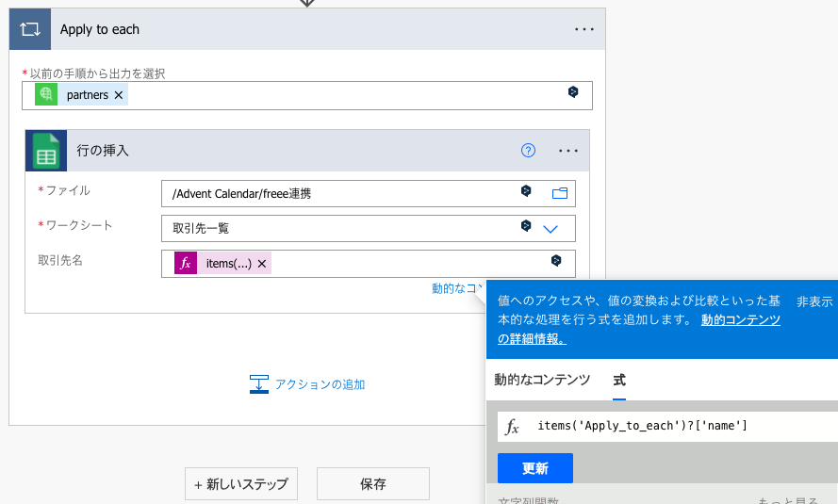Click the 行の挿入 header title
This screenshot has width=838, height=504.
coord(103,151)
